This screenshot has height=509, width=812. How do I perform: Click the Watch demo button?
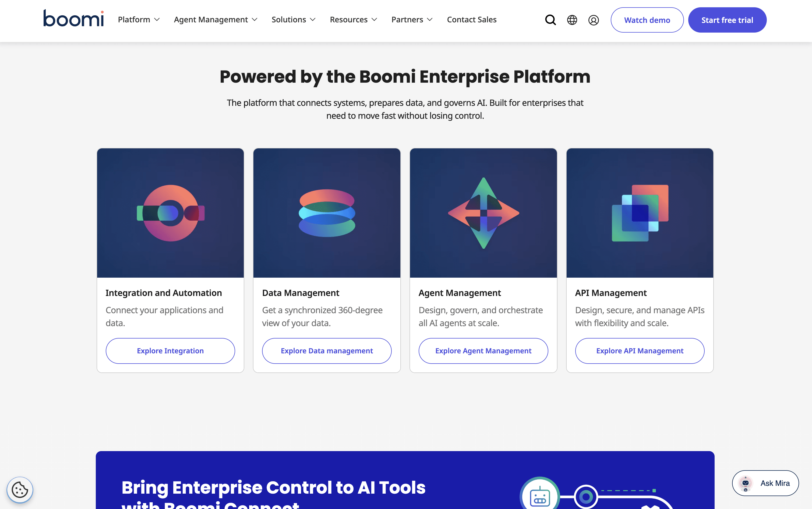tap(647, 20)
